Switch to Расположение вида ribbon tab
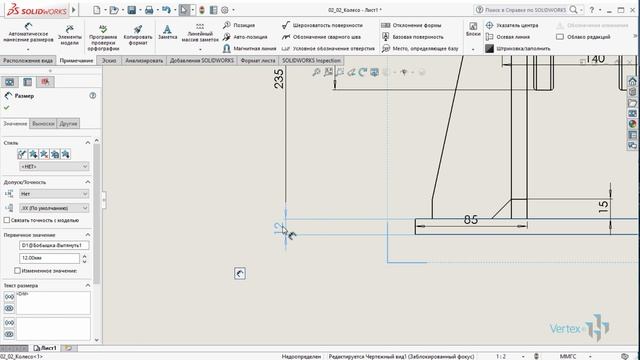The image size is (640, 360). tap(28, 60)
